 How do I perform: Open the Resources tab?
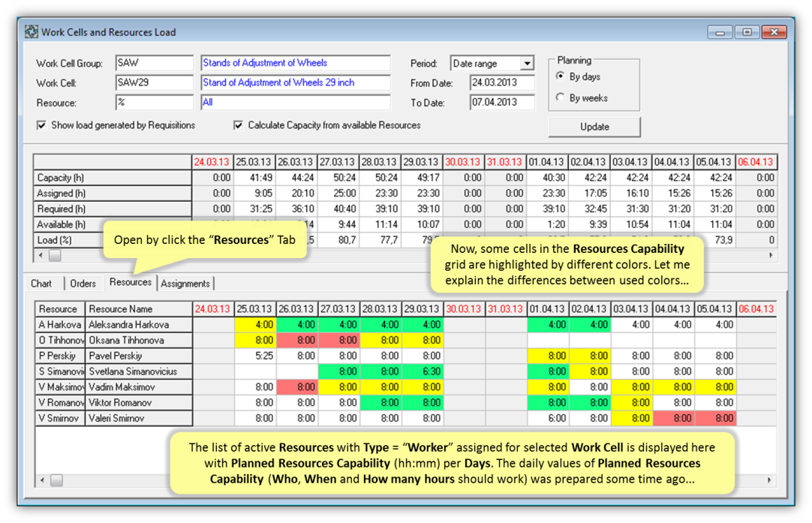click(x=131, y=282)
